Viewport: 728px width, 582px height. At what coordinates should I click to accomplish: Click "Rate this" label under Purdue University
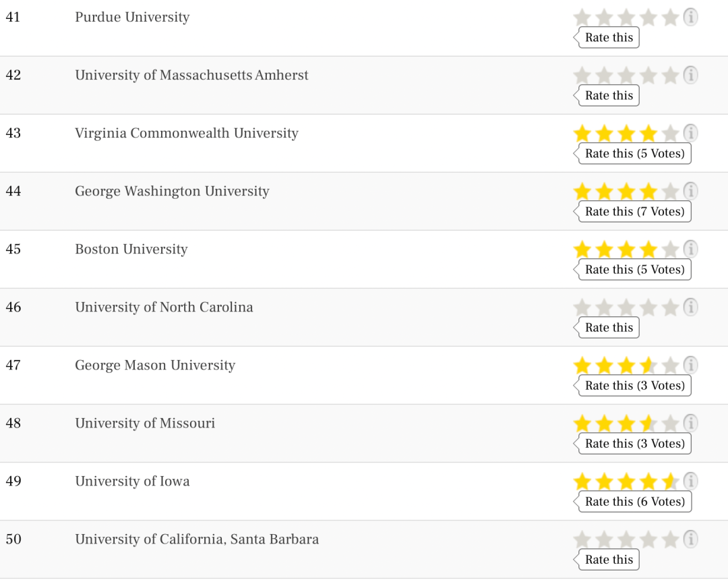tap(609, 38)
